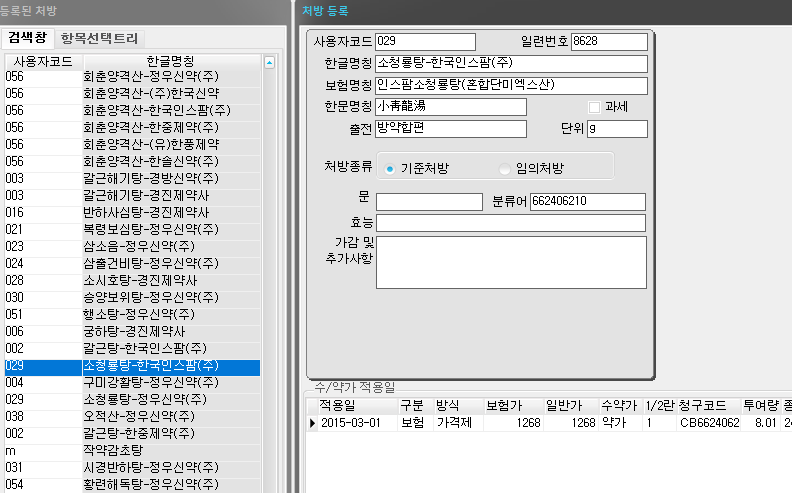Click the empty 효능 input field
The width and height of the screenshot is (792, 493).
[x=511, y=223]
